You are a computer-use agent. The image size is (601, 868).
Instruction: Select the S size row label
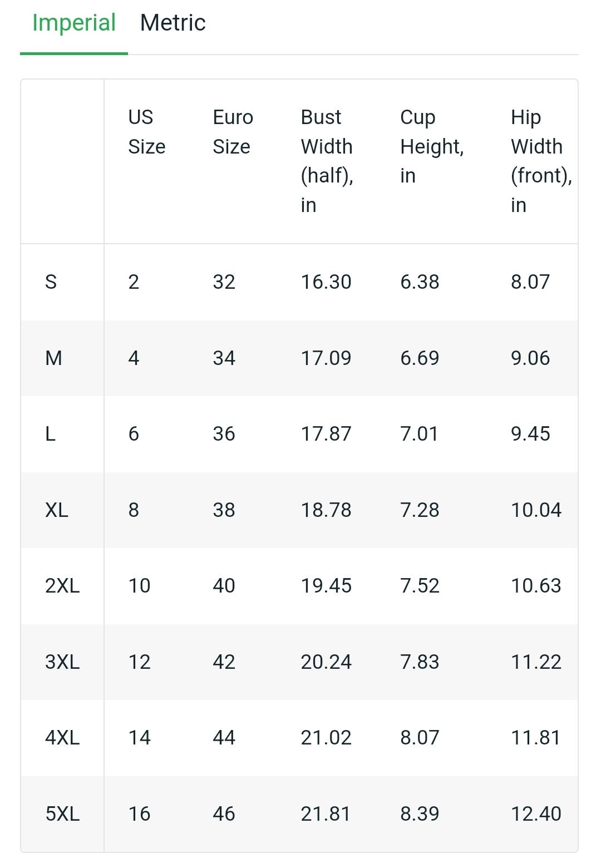(51, 282)
